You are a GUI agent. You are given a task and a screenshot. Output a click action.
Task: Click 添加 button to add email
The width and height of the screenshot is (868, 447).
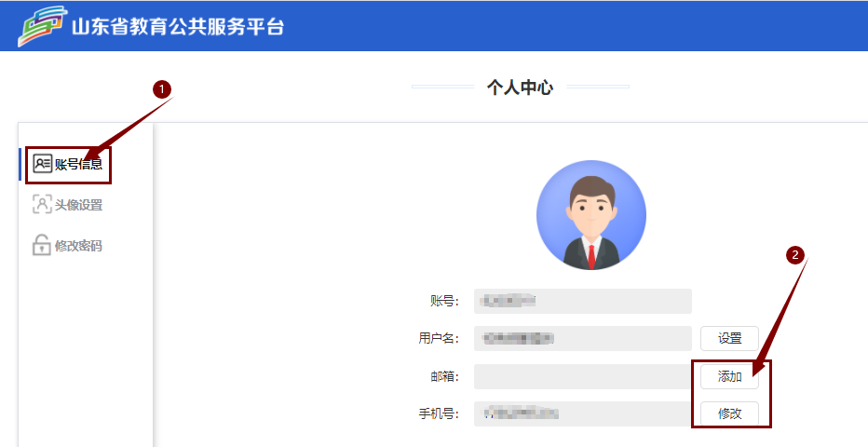[x=729, y=376]
